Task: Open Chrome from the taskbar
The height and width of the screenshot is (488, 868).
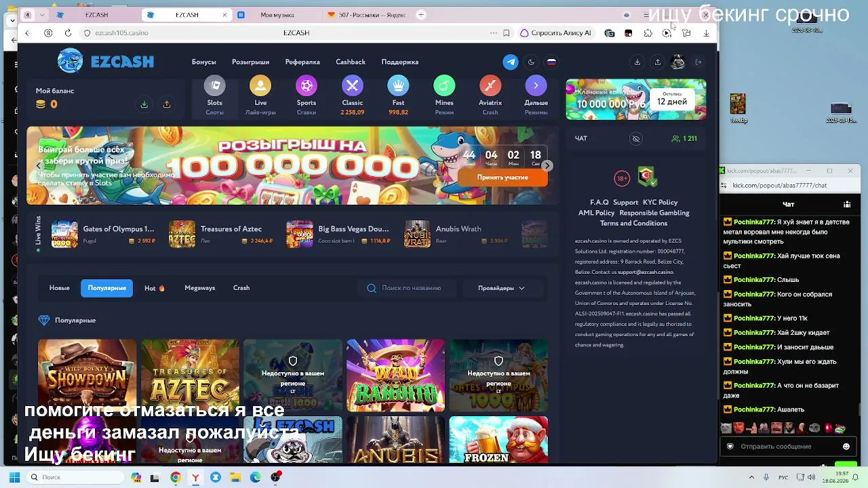Action: coord(176,477)
